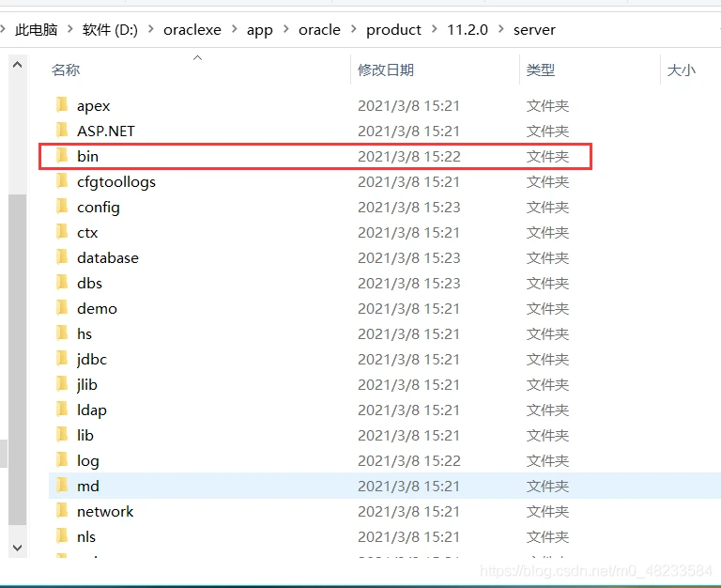Click the navigation pane scroll up arrow

point(17,65)
